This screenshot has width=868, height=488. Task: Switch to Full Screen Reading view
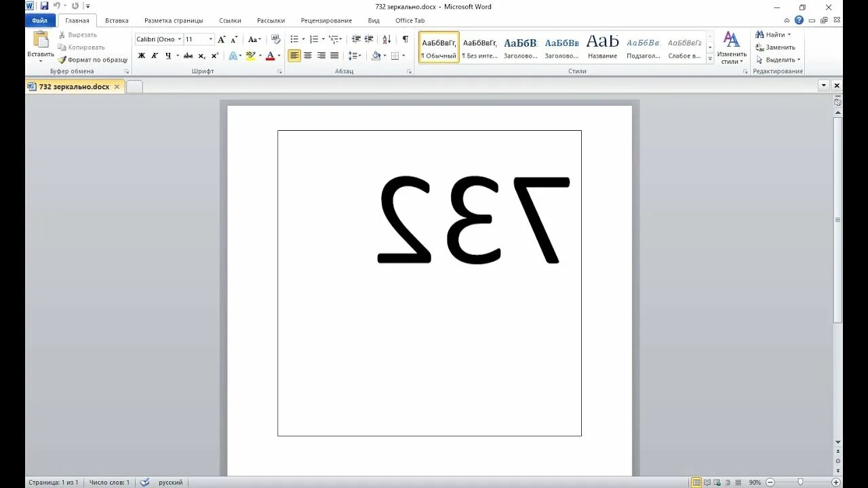tap(707, 483)
